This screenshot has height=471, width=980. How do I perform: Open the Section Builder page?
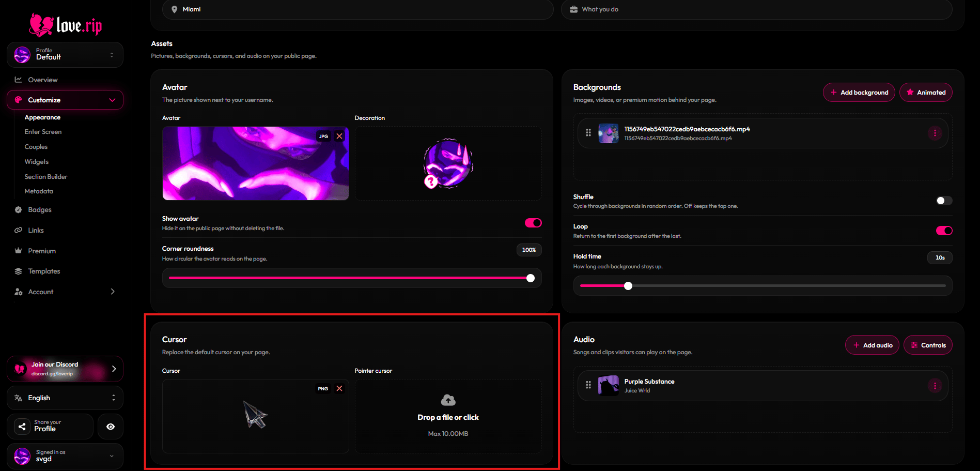click(x=46, y=177)
